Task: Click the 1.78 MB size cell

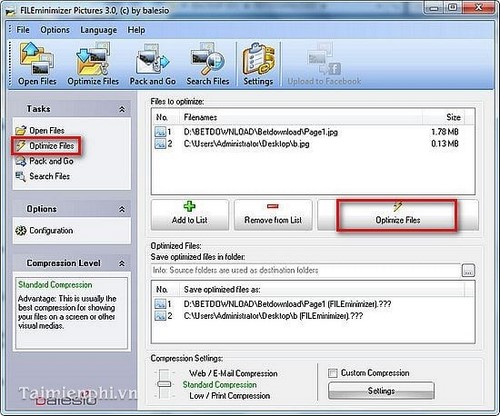Action: click(445, 132)
